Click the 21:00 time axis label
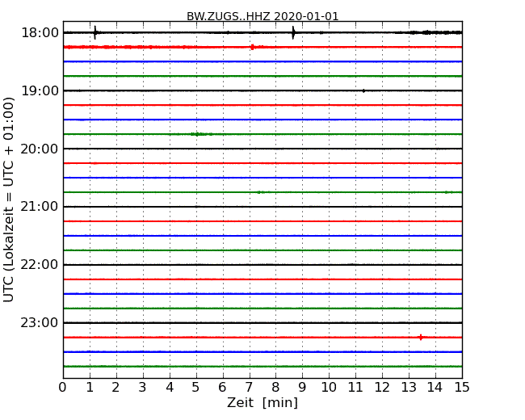The image size is (525, 420). coord(40,207)
